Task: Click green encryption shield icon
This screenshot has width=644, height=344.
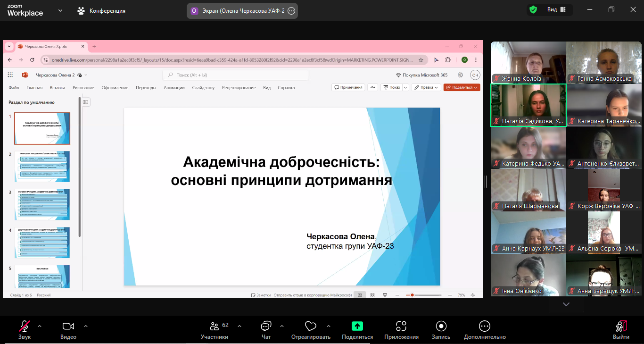Action: tap(533, 9)
